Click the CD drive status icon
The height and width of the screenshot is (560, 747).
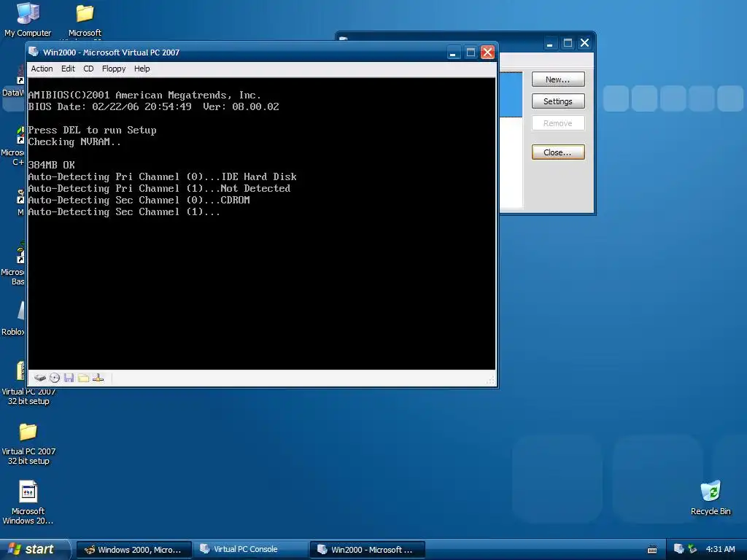(55, 378)
